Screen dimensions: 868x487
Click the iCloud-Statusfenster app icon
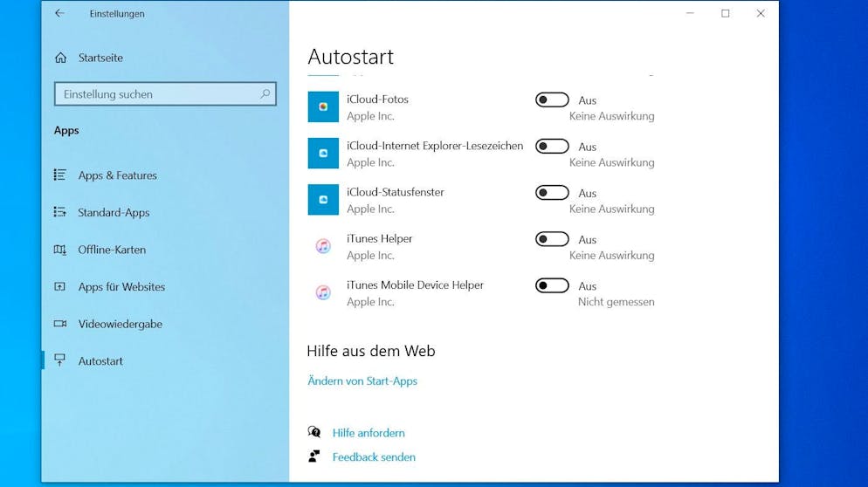click(x=323, y=200)
